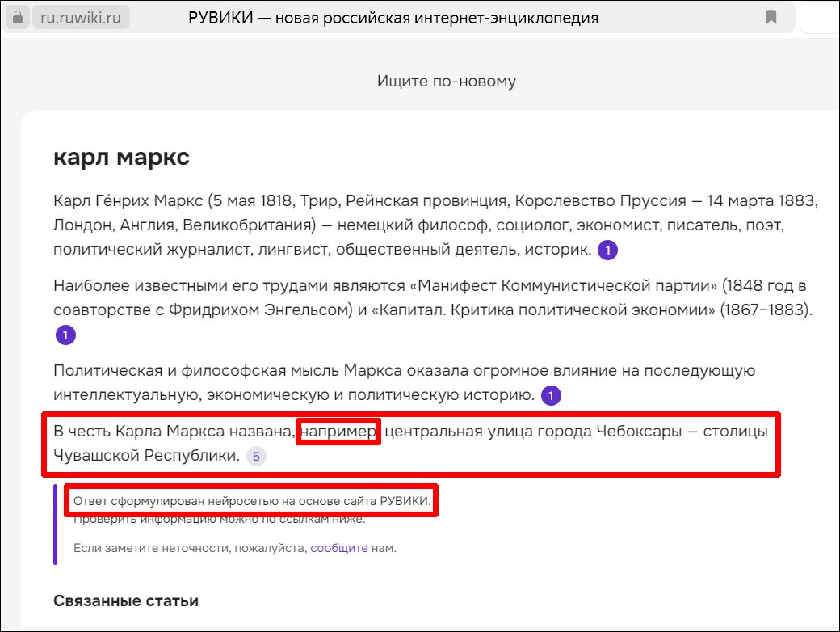This screenshot has height=632, width=840.
Task: Click the page title 'РУВИКИ — новая российская интернет-энциклопедия'
Action: (393, 18)
